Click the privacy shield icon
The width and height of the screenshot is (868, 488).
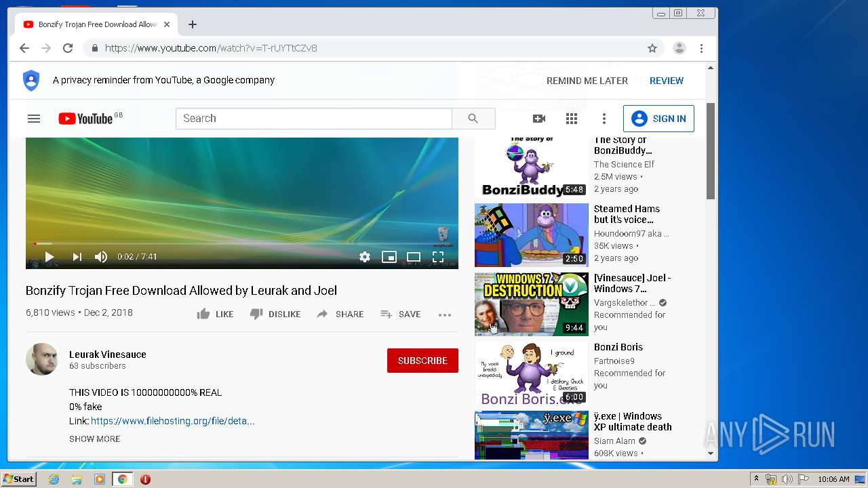click(31, 80)
